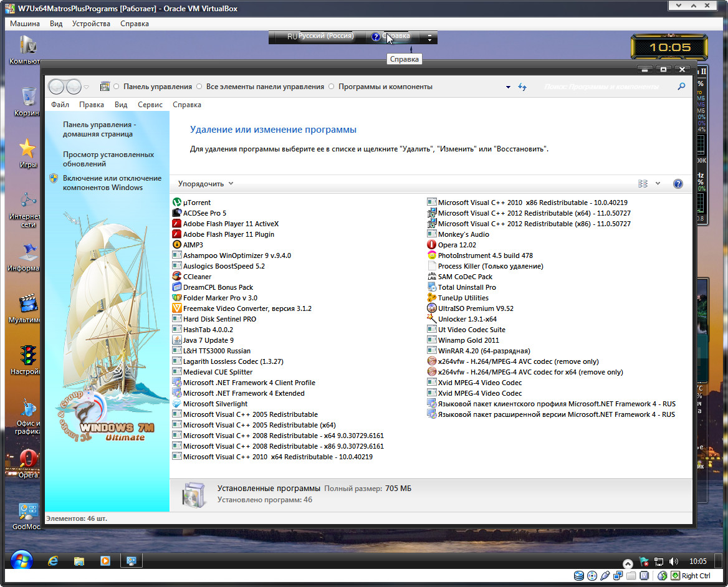728x587 pixels.
Task: Show hidden tray icons arrow
Action: tap(628, 563)
